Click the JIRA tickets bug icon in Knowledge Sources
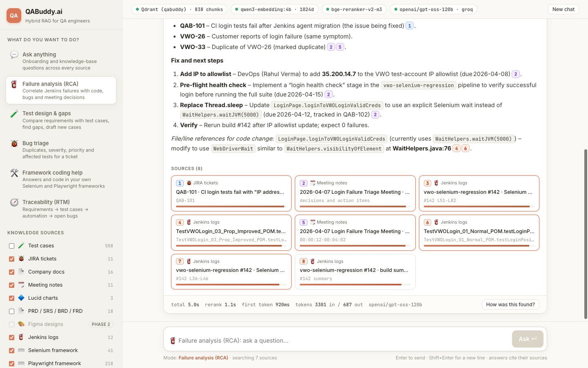Image resolution: width=588 pixels, height=368 pixels. click(21, 259)
